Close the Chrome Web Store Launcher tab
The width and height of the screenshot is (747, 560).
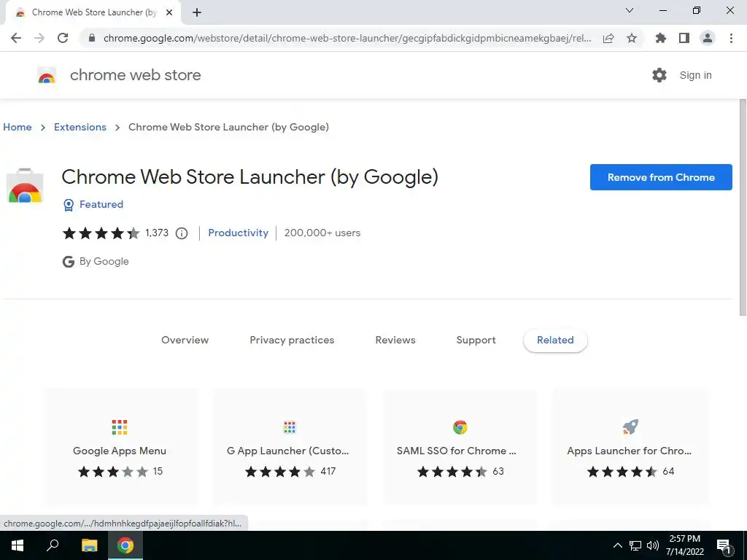169,12
